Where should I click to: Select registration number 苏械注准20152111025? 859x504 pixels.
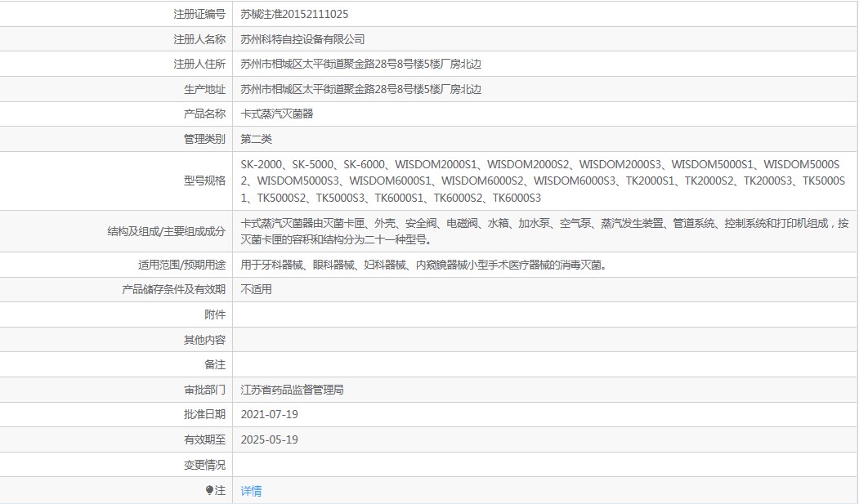pyautogui.click(x=294, y=14)
